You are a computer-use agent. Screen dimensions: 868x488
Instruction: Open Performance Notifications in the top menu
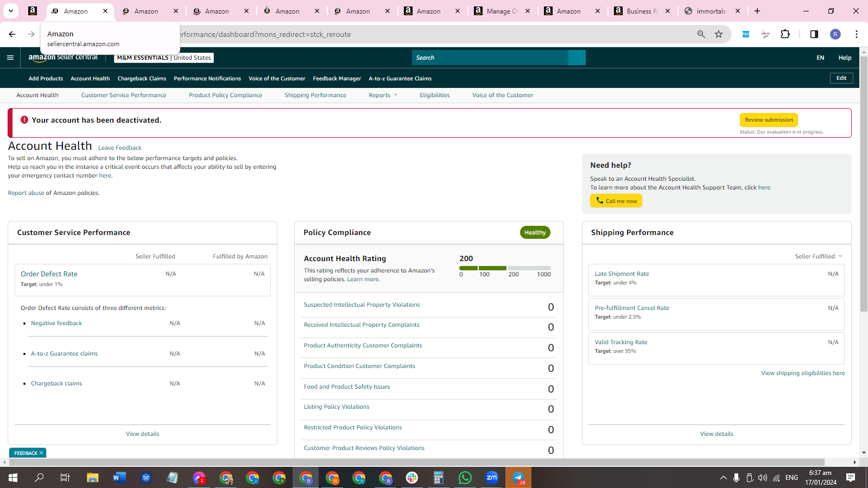(x=207, y=78)
